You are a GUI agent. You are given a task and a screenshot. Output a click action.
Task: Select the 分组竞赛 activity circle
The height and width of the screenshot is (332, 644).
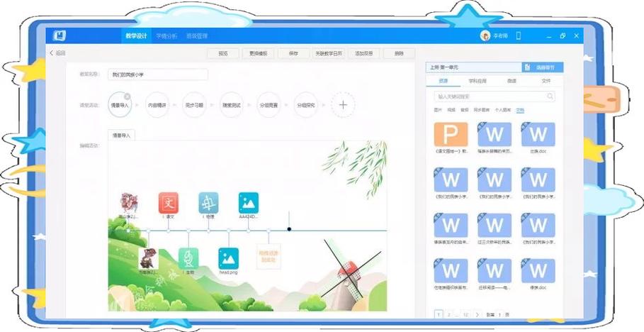tap(269, 105)
